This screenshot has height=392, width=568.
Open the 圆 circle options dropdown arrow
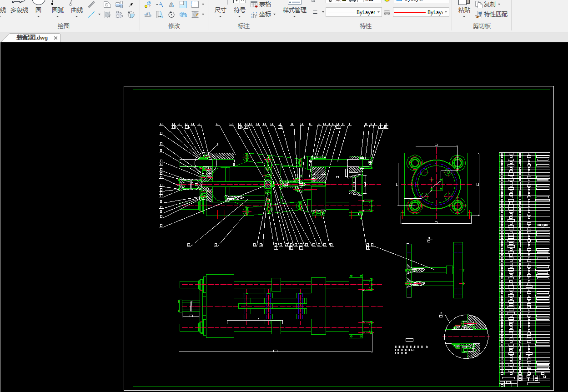tap(38, 17)
